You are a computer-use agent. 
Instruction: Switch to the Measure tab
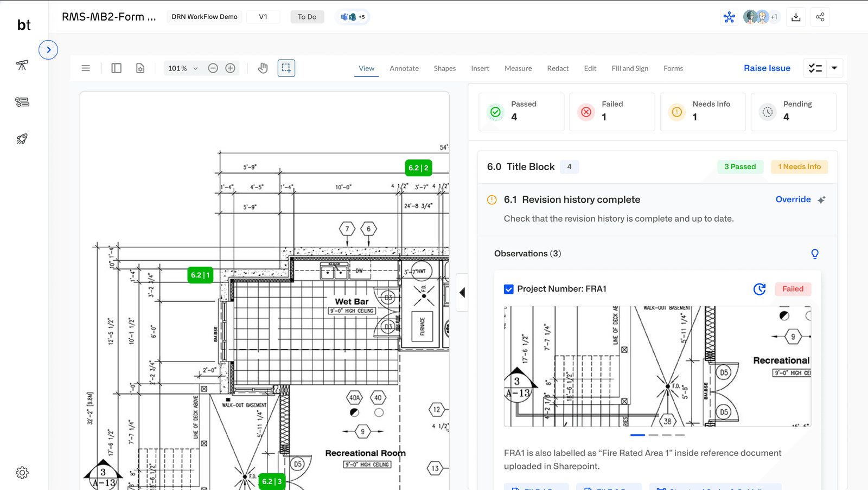[x=518, y=68]
